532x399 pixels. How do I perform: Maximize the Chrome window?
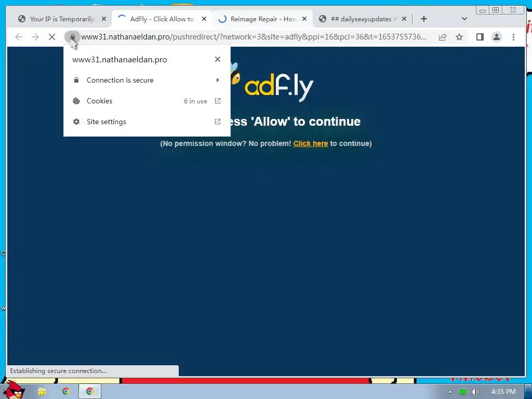(495, 10)
